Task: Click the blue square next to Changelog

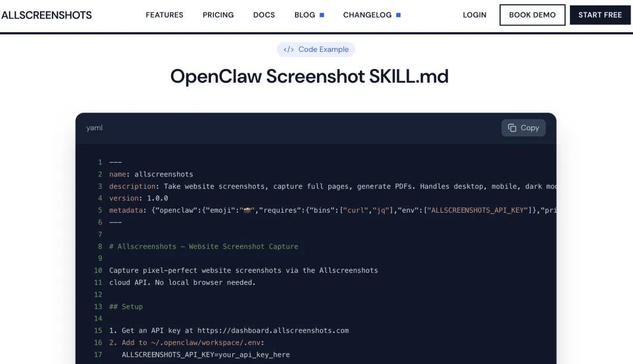Action: 398,15
